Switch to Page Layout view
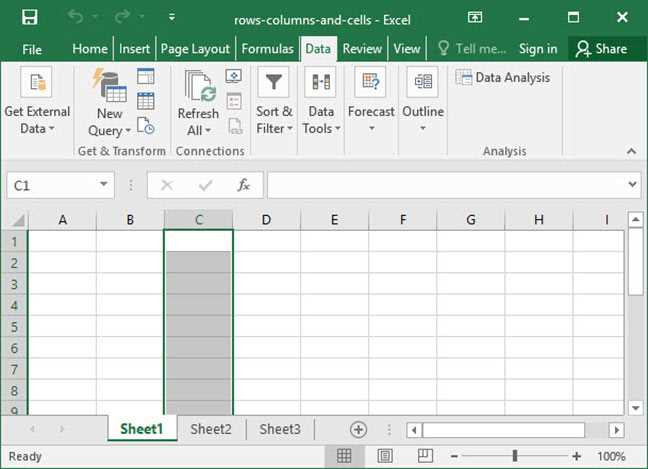This screenshot has height=469, width=648. tap(385, 456)
